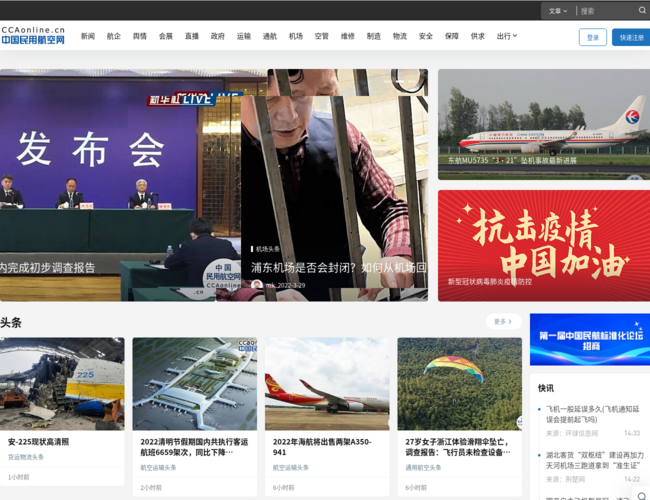
Task: Open the Hainan Airlines aircraft thumbnail
Action: point(327,383)
